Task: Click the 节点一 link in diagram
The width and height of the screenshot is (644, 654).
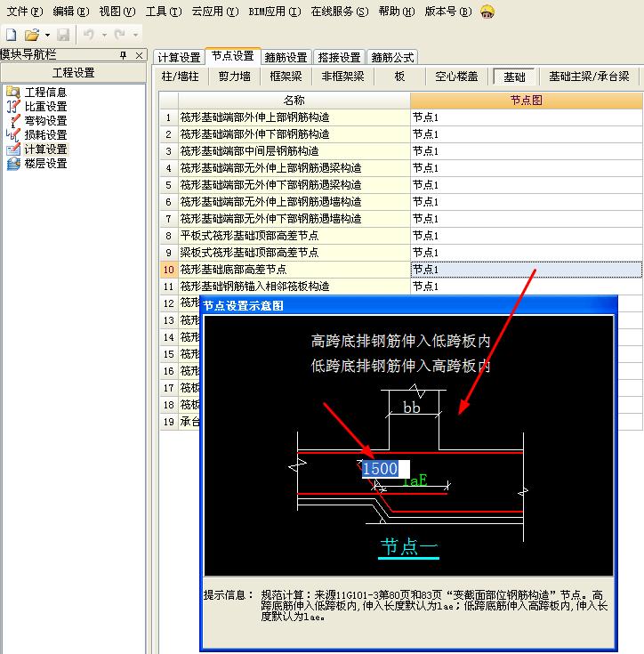Action: tap(409, 547)
